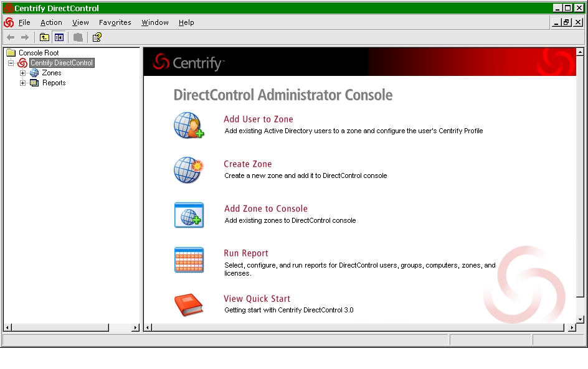This screenshot has height=369, width=588.
Task: Open the Action menu
Action: pyautogui.click(x=51, y=22)
